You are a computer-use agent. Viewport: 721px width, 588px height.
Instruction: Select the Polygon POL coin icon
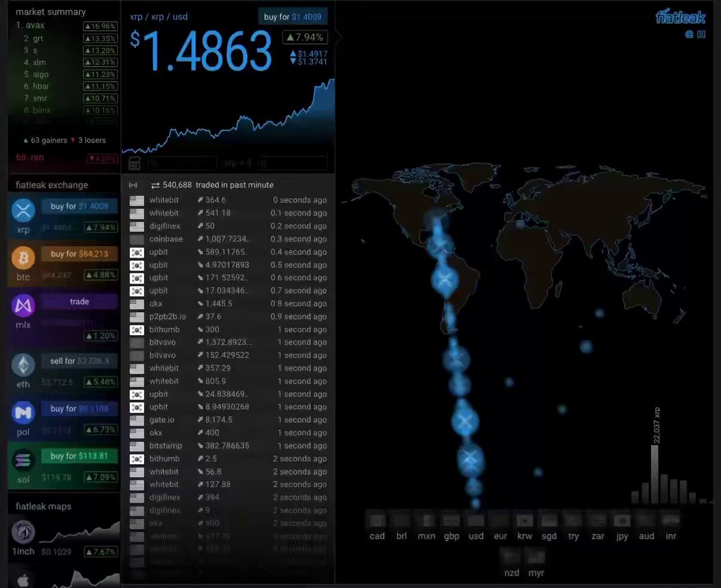pos(23,413)
